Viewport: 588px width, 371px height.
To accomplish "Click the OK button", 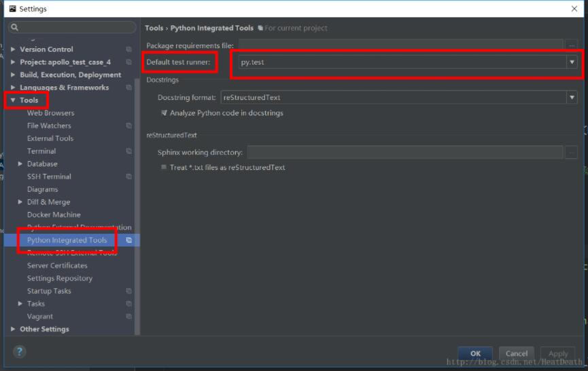I will point(475,353).
